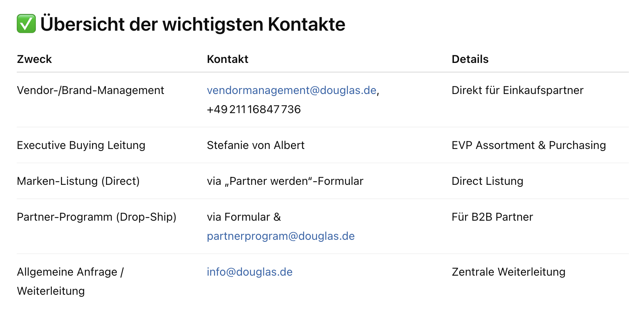This screenshot has height=333, width=644.
Task: Select the "Marken-Listung (Direct)" cell
Action: [78, 181]
